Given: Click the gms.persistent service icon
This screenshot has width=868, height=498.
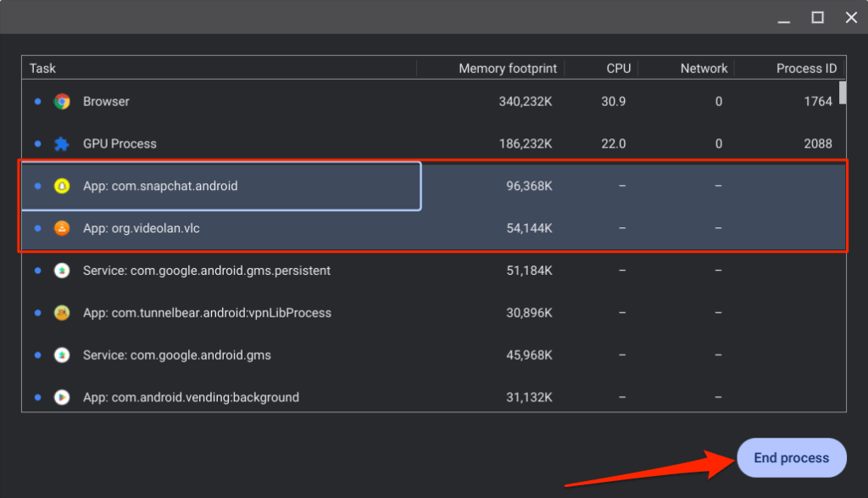Looking at the screenshot, I should [x=61, y=271].
